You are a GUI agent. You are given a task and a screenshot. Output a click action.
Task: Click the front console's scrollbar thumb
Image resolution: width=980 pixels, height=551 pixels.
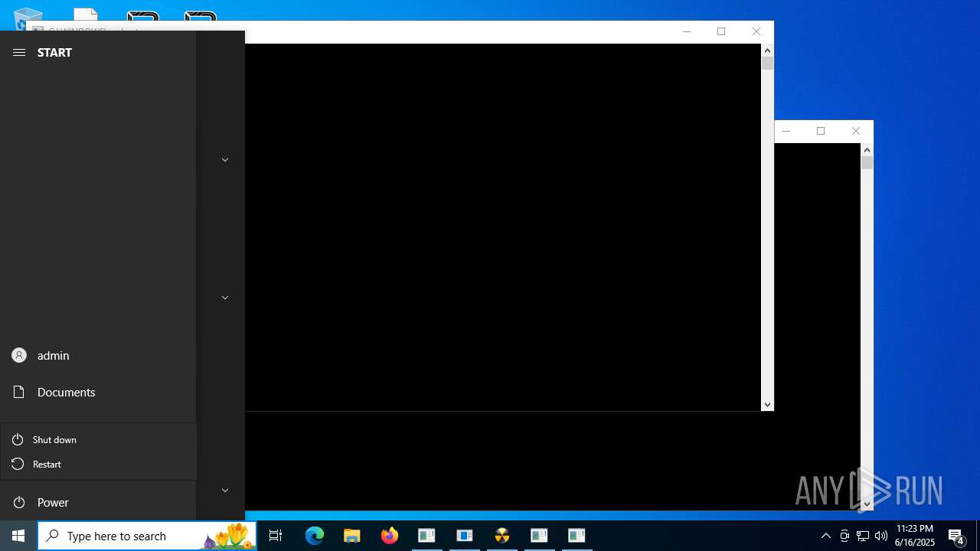click(x=767, y=64)
